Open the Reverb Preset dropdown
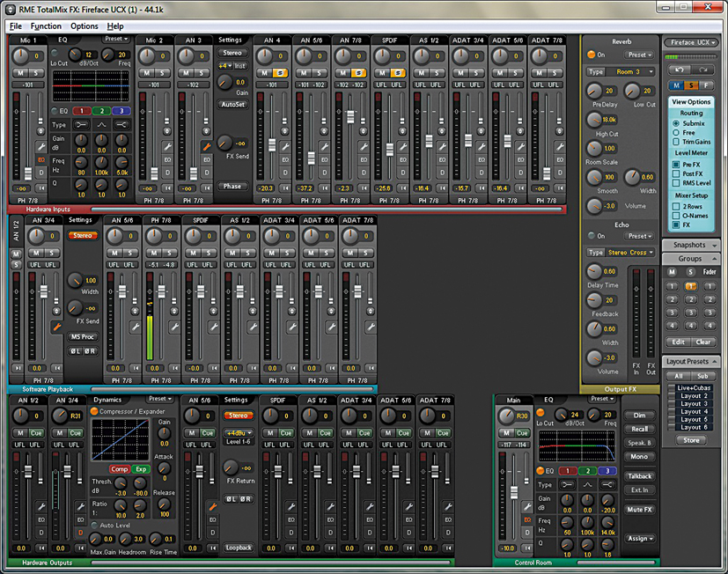This screenshot has width=728, height=574. click(x=640, y=55)
